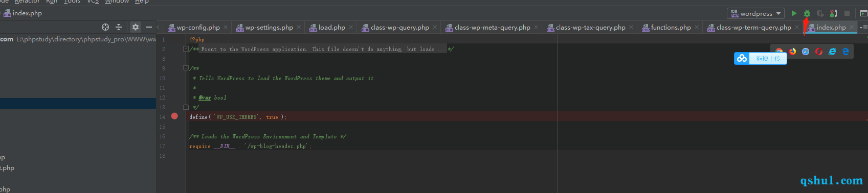The image size is (868, 193).
Task: Open index.php in Firefox browser
Action: [792, 52]
